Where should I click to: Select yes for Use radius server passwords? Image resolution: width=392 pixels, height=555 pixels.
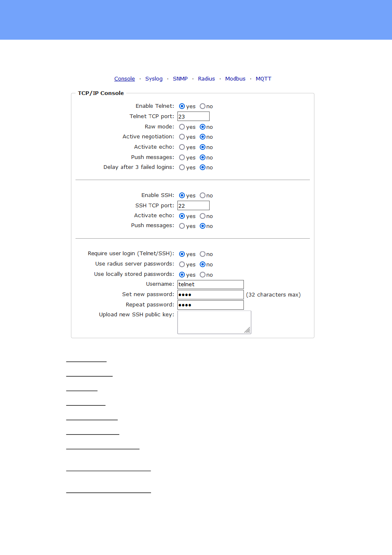tap(182, 264)
